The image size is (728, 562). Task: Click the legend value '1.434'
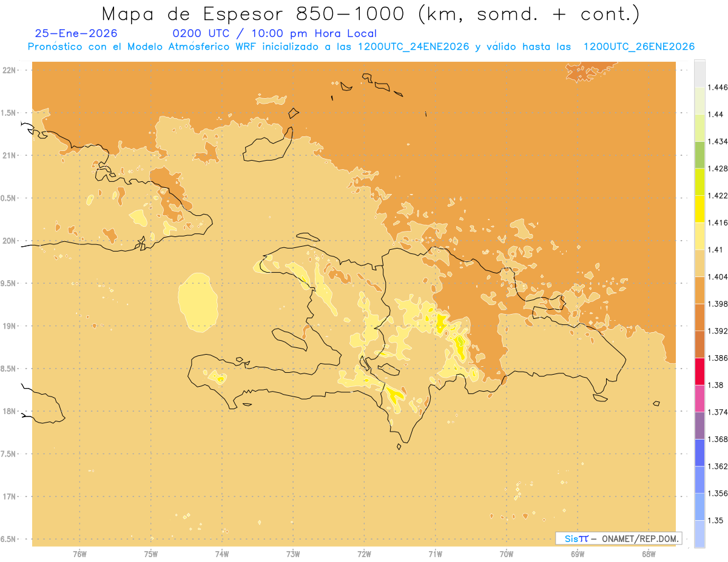coord(718,141)
